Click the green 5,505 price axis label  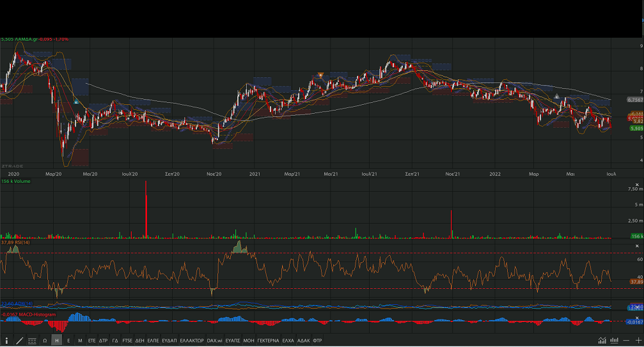coord(636,128)
